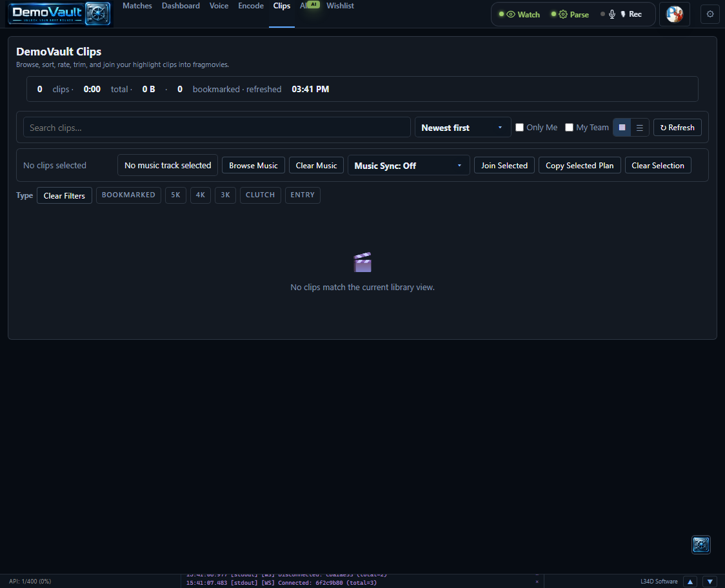
Task: Click the floating vault icon button
Action: (701, 545)
